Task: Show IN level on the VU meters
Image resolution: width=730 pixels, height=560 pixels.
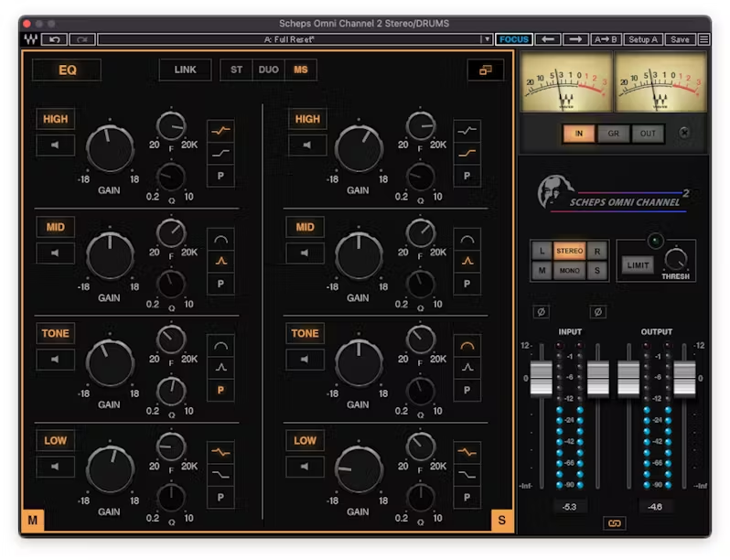Action: click(x=579, y=134)
